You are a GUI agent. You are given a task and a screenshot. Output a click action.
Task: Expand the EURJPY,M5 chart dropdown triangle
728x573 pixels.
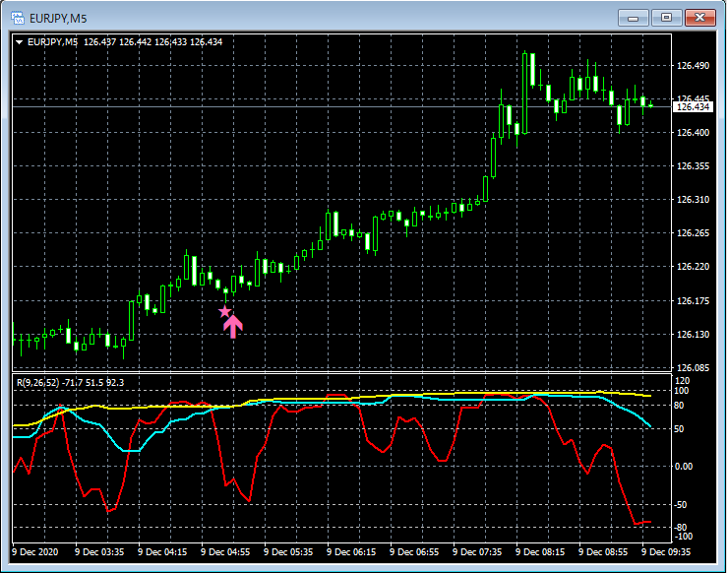pos(20,42)
